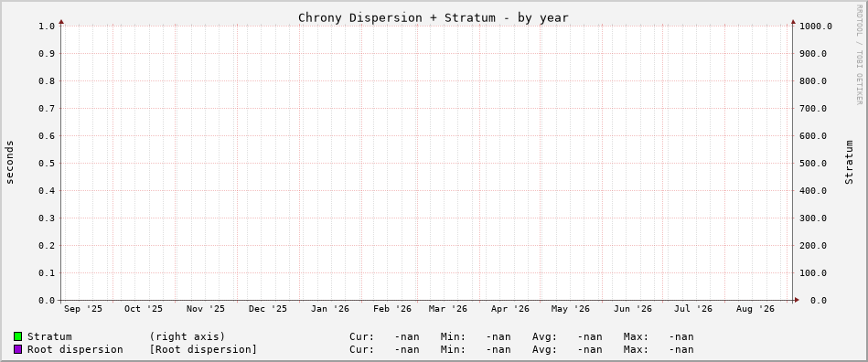Click the "Mar '26" x-axis label
868x362 pixels.
pos(448,309)
